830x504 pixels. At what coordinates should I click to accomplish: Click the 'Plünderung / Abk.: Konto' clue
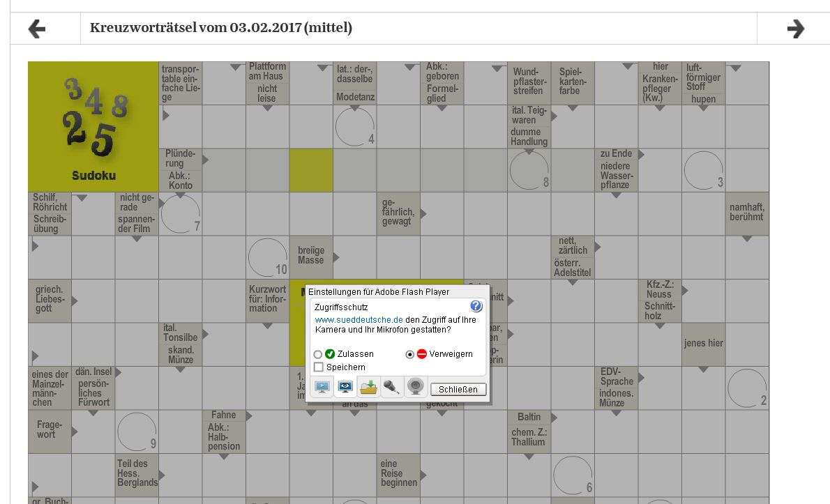[x=181, y=170]
